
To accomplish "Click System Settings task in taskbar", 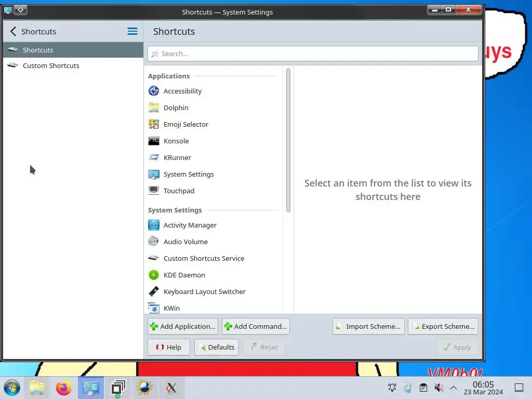I will coord(91,388).
